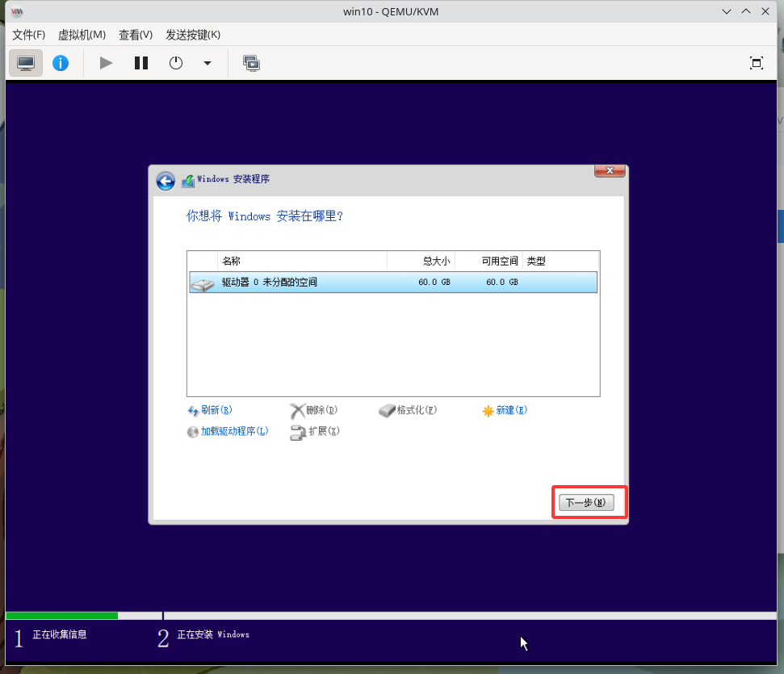The width and height of the screenshot is (784, 674).
Task: Click 扩展(X) extend partition link
Action: click(x=315, y=432)
